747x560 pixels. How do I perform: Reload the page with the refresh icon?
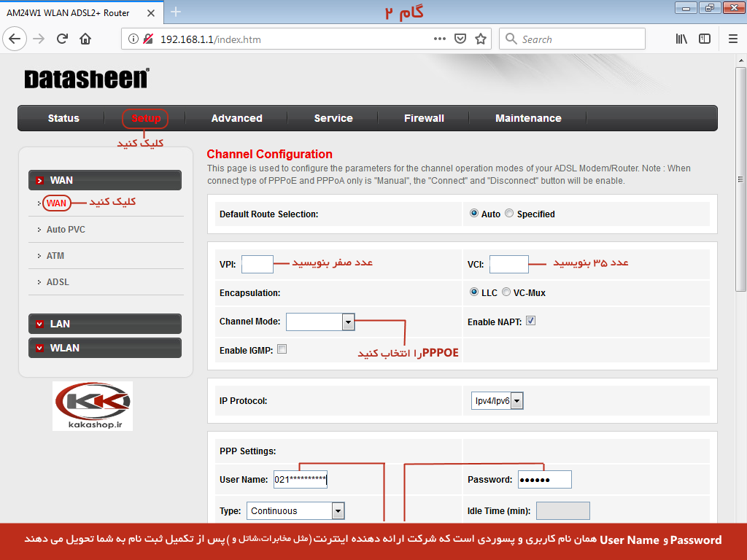click(x=63, y=39)
